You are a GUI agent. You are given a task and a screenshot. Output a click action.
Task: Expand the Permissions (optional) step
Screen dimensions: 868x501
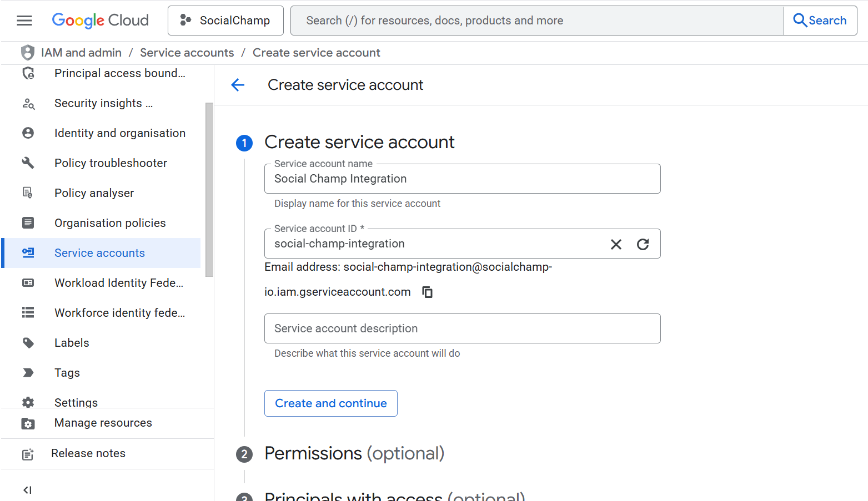point(354,453)
